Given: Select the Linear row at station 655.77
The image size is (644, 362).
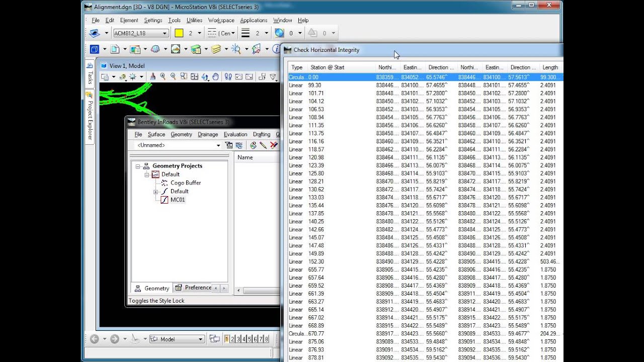Looking at the screenshot, I should click(425, 269).
